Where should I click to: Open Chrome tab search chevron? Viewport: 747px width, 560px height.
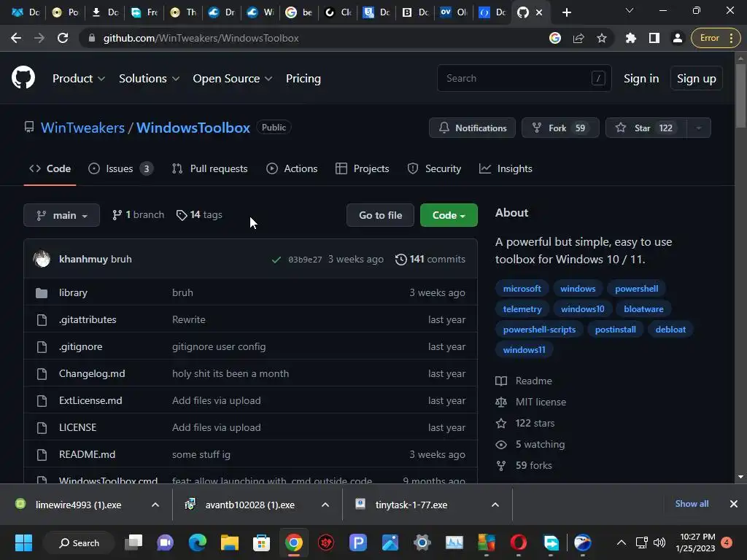(x=630, y=10)
